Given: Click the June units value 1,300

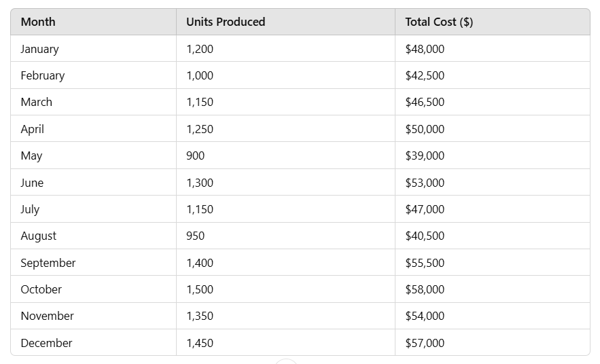Looking at the screenshot, I should pos(200,183).
